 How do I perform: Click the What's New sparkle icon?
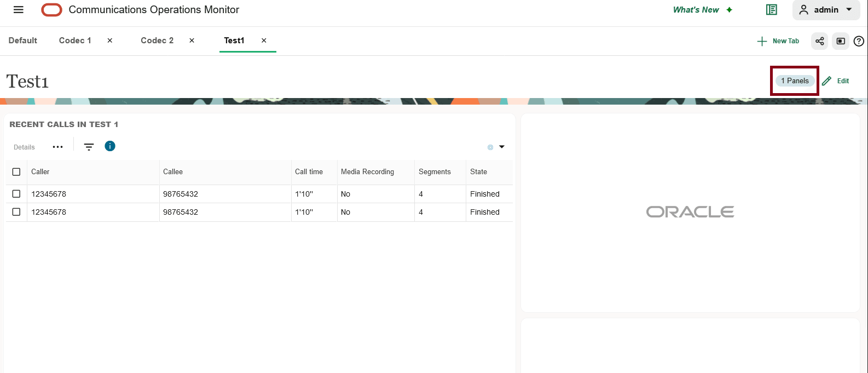(729, 10)
